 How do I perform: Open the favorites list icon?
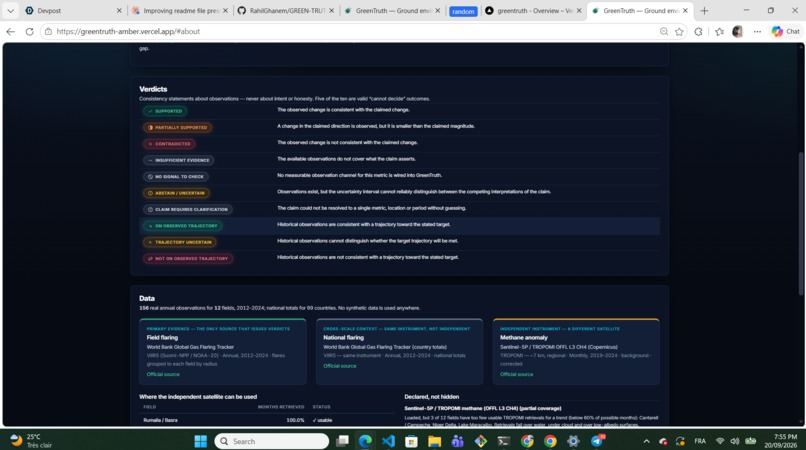click(x=719, y=31)
